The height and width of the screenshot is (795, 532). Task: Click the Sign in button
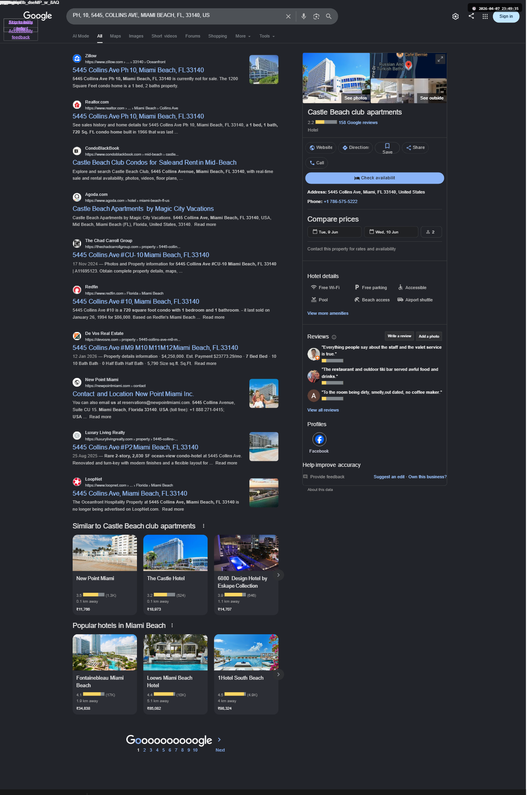click(x=506, y=17)
